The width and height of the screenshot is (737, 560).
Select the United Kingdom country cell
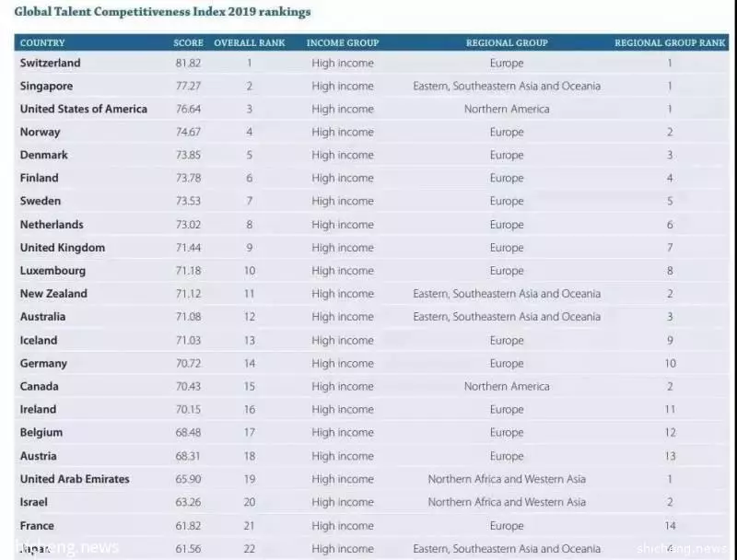[63, 248]
